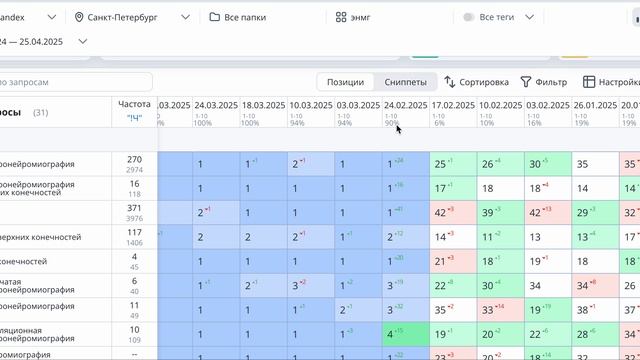This screenshot has height=360, width=640.
Task: Click the grid icon next to энмг
Action: [341, 17]
